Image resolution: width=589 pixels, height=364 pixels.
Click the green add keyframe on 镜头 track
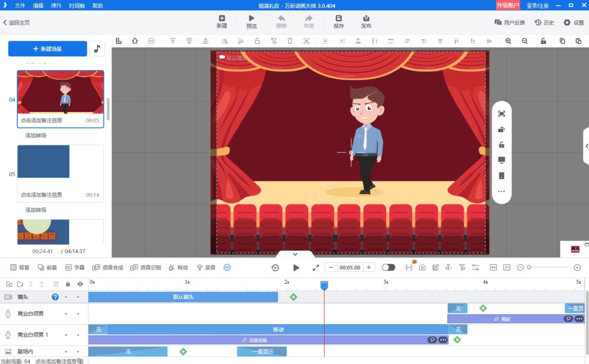293,297
